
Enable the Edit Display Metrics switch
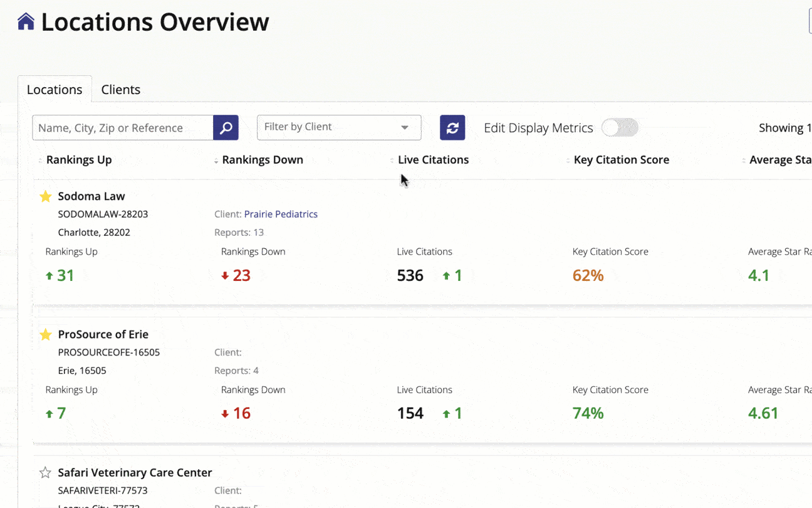(x=619, y=128)
